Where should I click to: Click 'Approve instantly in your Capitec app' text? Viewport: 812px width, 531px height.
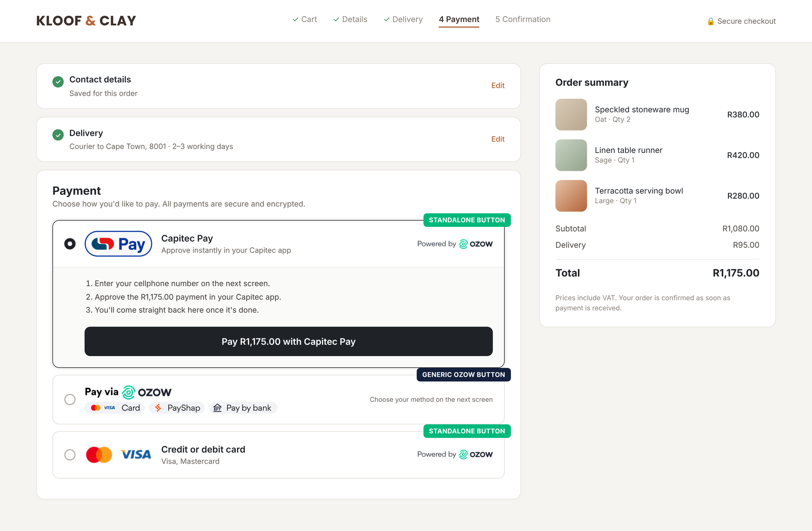(226, 250)
